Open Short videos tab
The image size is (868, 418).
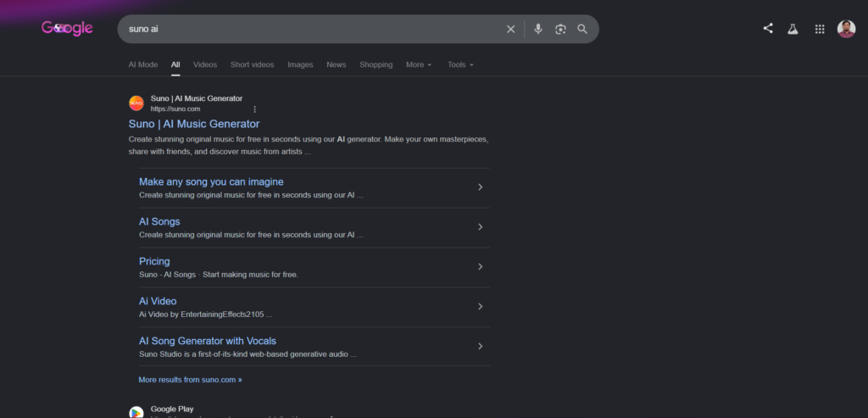[x=252, y=64]
